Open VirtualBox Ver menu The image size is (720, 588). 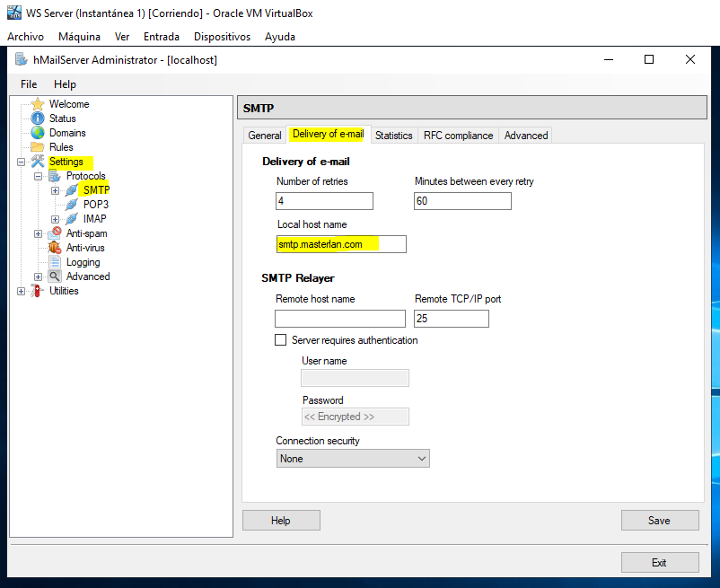tap(122, 37)
